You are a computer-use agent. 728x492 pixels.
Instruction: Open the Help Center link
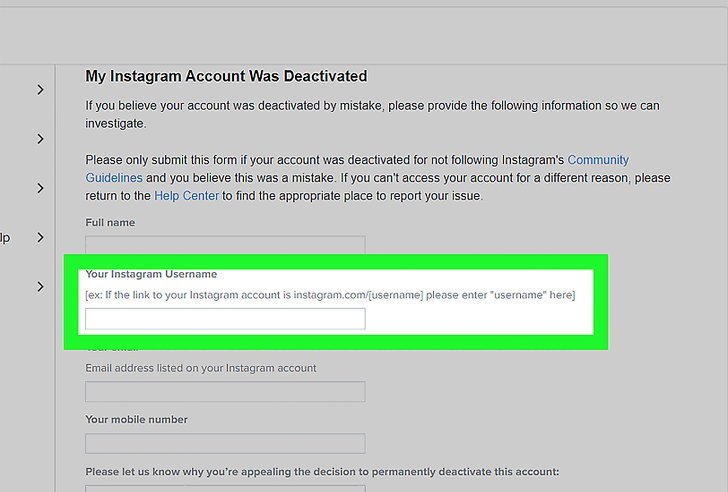(186, 196)
